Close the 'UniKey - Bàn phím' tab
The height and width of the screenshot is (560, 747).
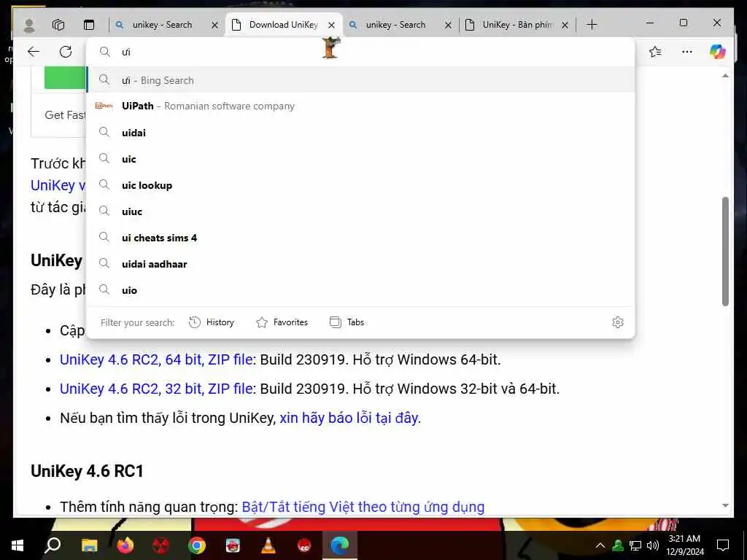[x=565, y=26]
